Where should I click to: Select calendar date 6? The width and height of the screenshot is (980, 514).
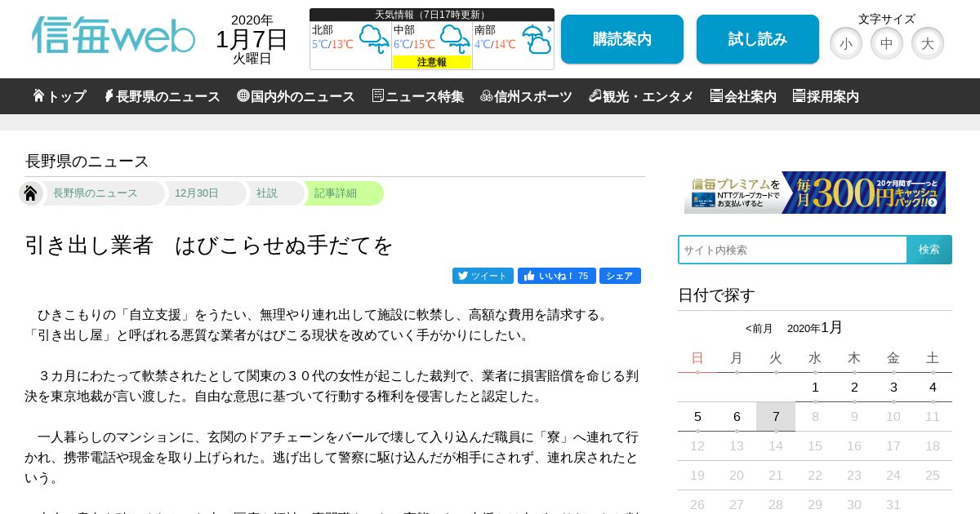(x=737, y=417)
